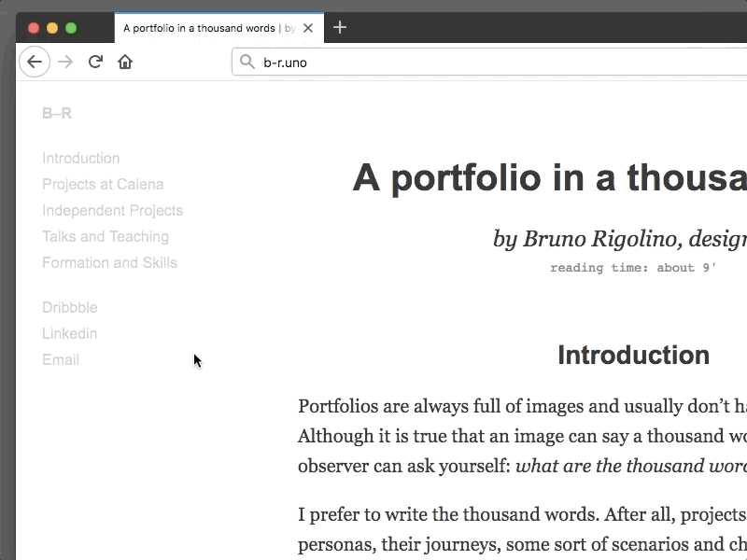747x560 pixels.
Task: Select the 'A portfolio in a thousand words' tab
Action: pyautogui.click(x=219, y=28)
